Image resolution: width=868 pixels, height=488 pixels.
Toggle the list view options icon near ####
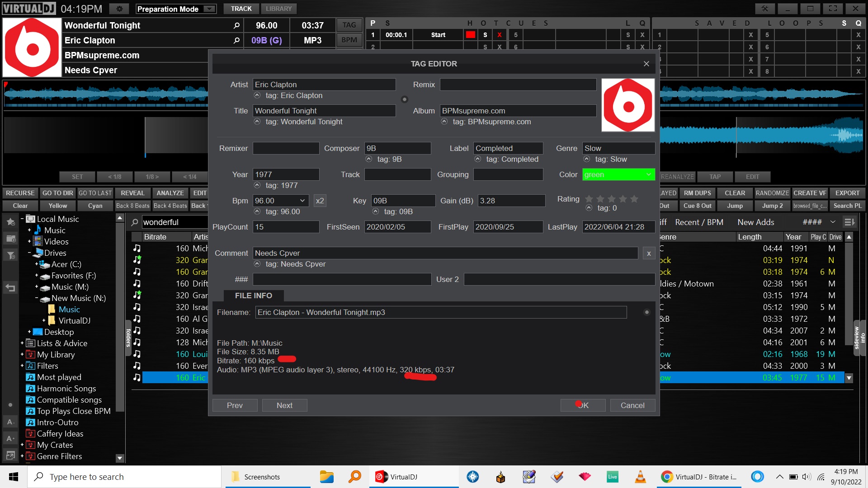pyautogui.click(x=849, y=222)
